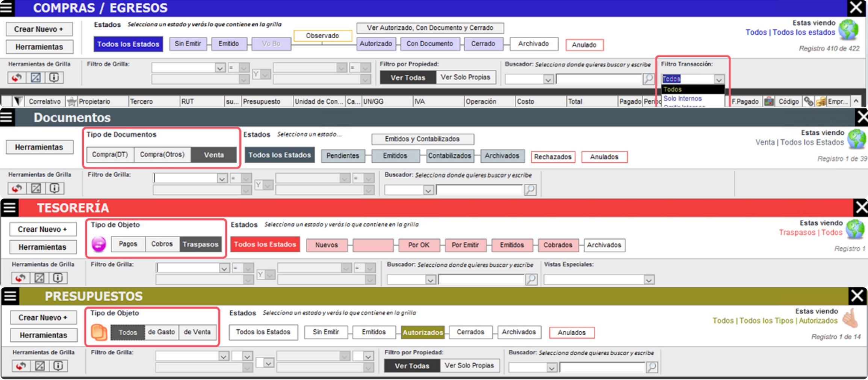Select Pagos object type in Tesorería
This screenshot has height=380, width=868.
tap(128, 244)
